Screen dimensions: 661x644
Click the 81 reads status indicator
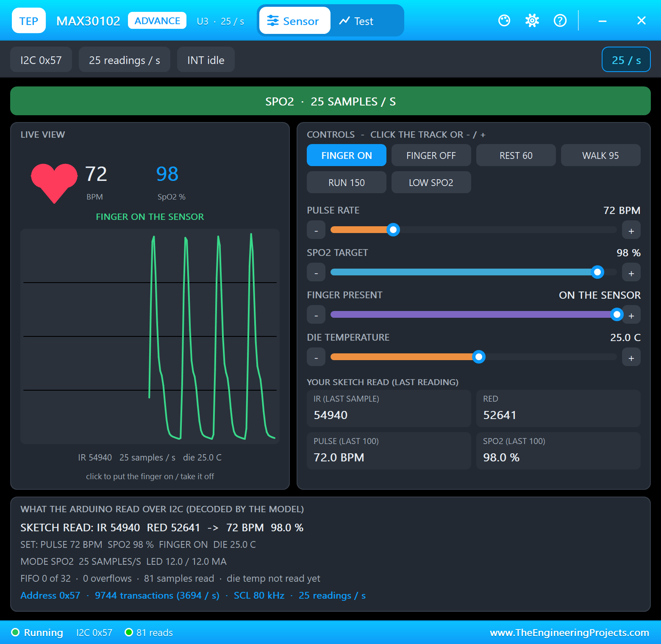point(149,633)
